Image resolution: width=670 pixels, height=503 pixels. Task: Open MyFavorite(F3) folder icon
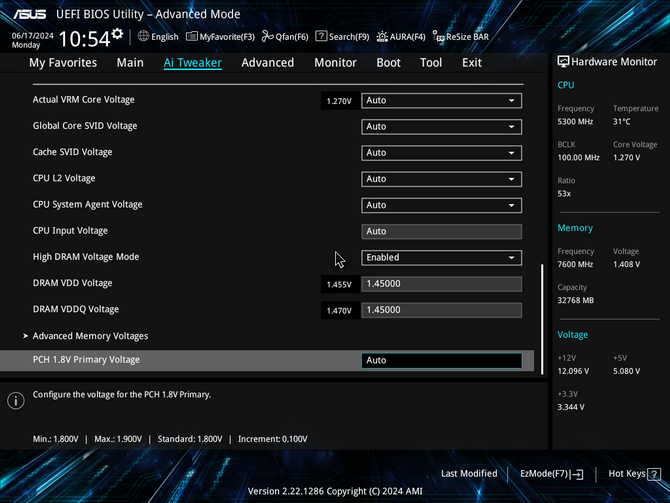point(192,37)
